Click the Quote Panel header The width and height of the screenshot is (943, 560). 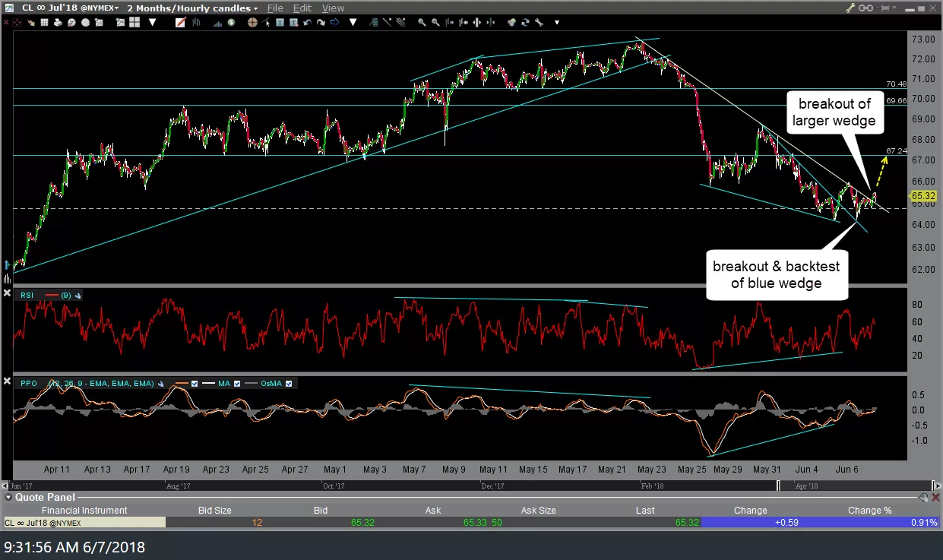tap(45, 497)
